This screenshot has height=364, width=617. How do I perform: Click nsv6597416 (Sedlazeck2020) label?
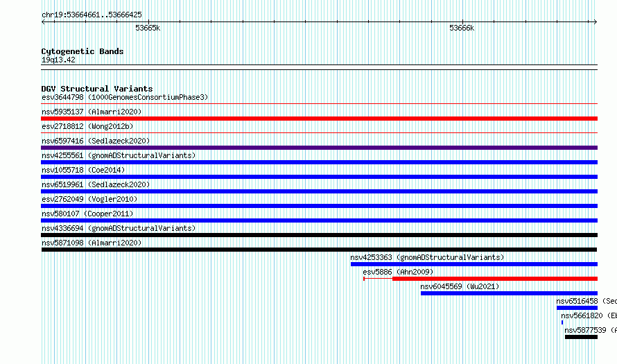(96, 141)
